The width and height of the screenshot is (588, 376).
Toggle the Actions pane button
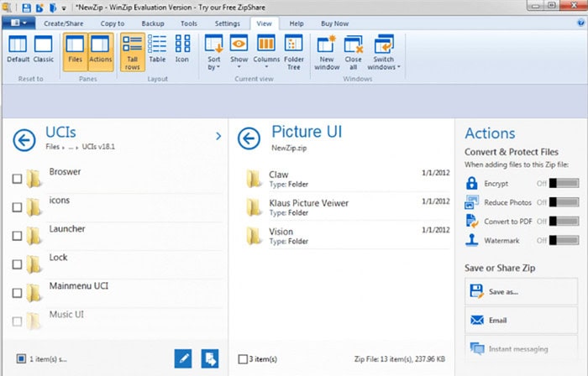pyautogui.click(x=101, y=52)
